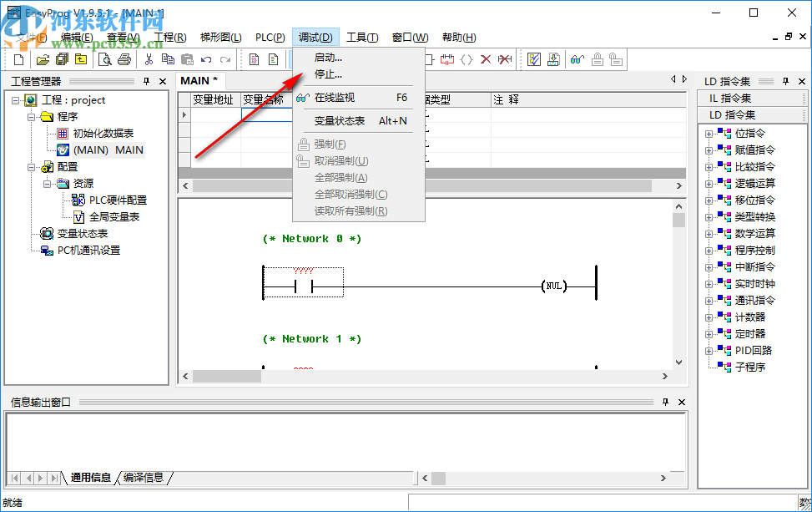Switch to the 编译信息 output tab
812x512 pixels.
click(x=144, y=477)
